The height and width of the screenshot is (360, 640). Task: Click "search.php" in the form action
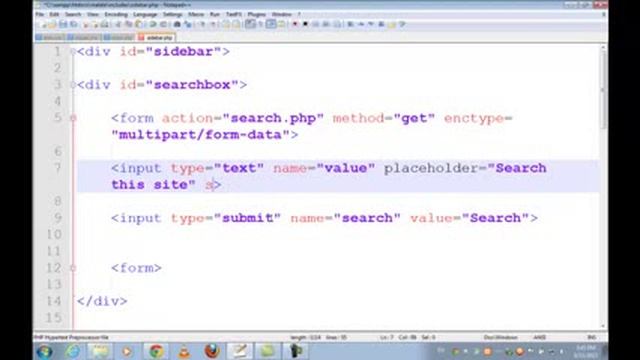pos(273,118)
